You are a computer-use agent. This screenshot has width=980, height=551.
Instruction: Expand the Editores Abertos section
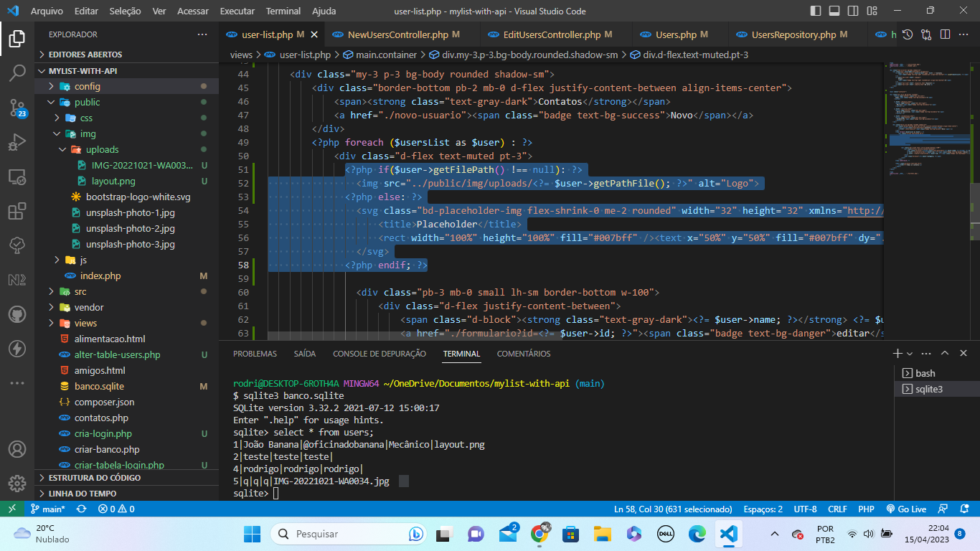tap(127, 55)
